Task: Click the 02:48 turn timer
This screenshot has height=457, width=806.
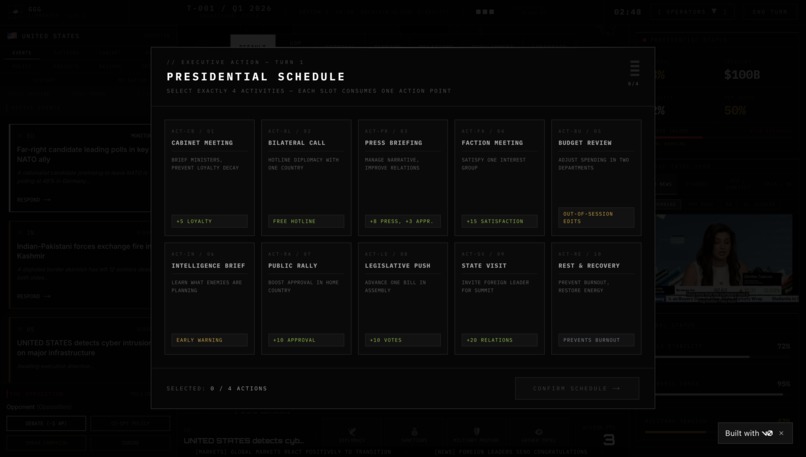Action: pyautogui.click(x=627, y=12)
